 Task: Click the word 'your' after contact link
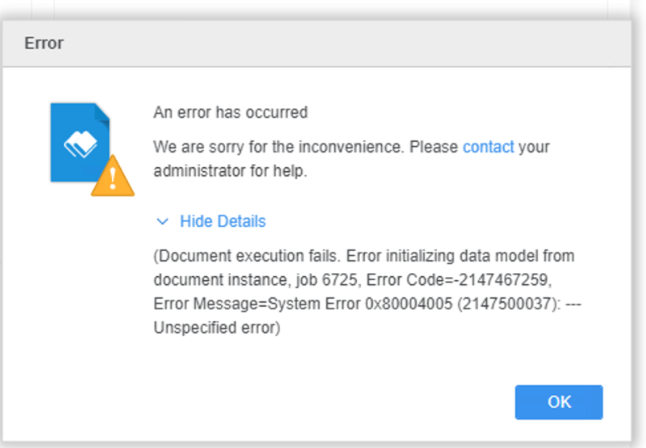(534, 148)
